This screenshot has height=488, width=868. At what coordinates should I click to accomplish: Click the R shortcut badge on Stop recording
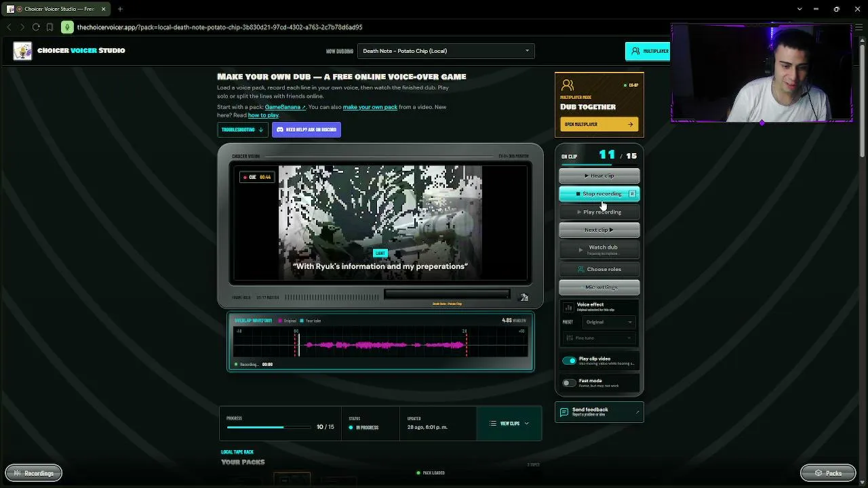tap(632, 194)
